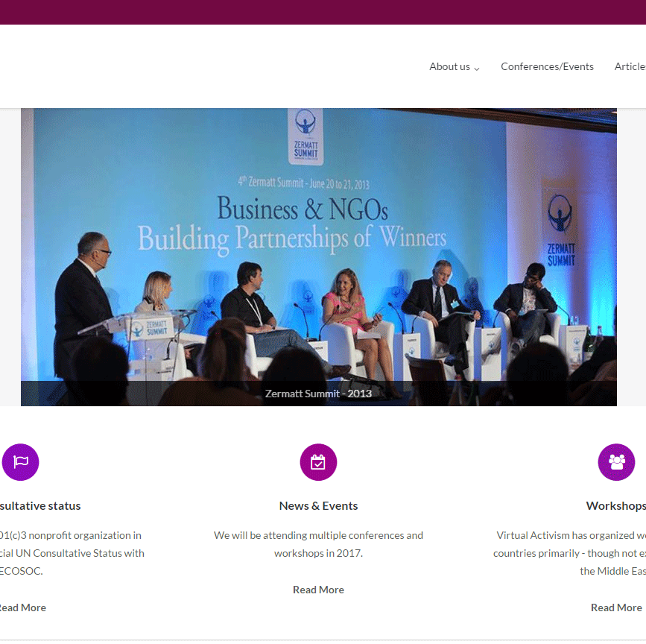Viewport: 646px width, 644px height.
Task: Open the Conferences/Events menu item
Action: [x=547, y=66]
